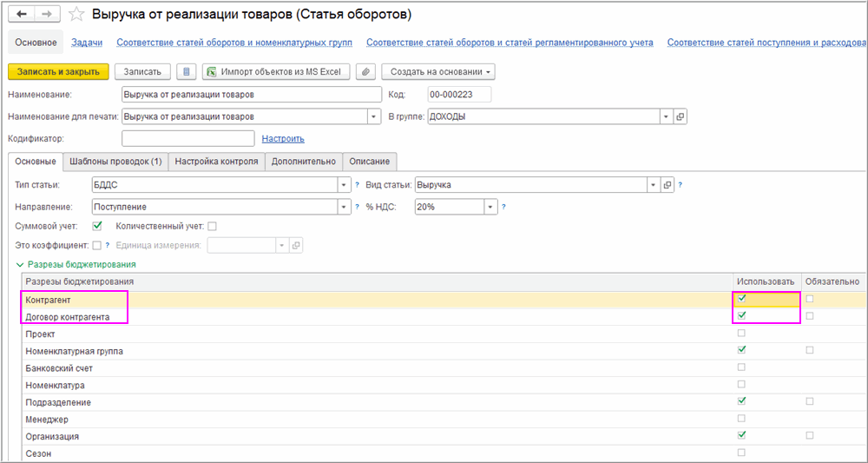Image resolution: width=868 pixels, height=463 pixels.
Task: Click the Настроить link next to Кодификатор
Action: (x=283, y=138)
